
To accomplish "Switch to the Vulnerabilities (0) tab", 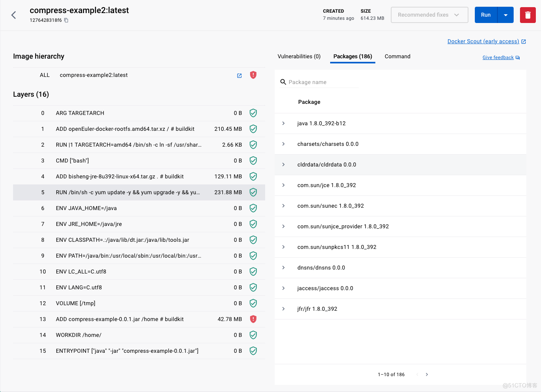I will (299, 56).
